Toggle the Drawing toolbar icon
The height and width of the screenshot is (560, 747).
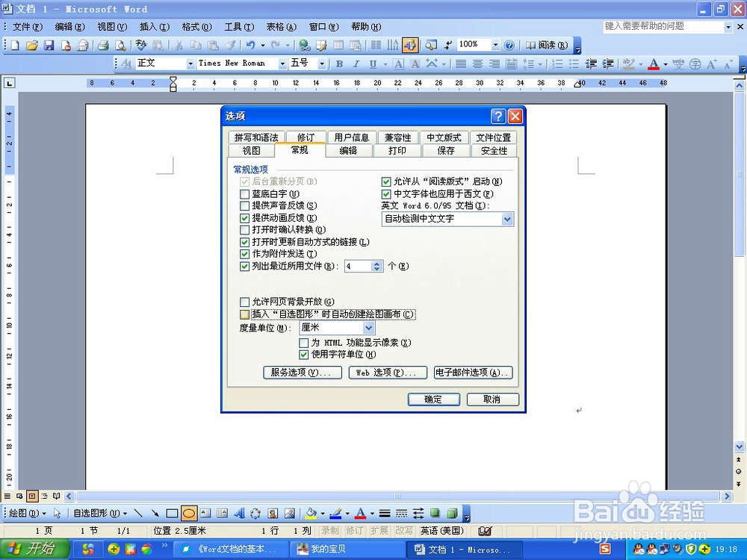pyautogui.click(x=409, y=46)
